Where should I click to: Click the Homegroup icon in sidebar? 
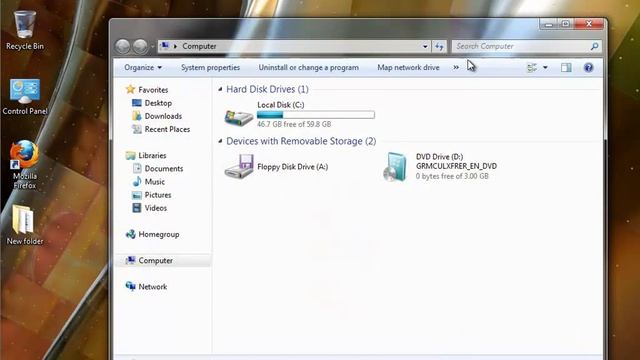130,234
